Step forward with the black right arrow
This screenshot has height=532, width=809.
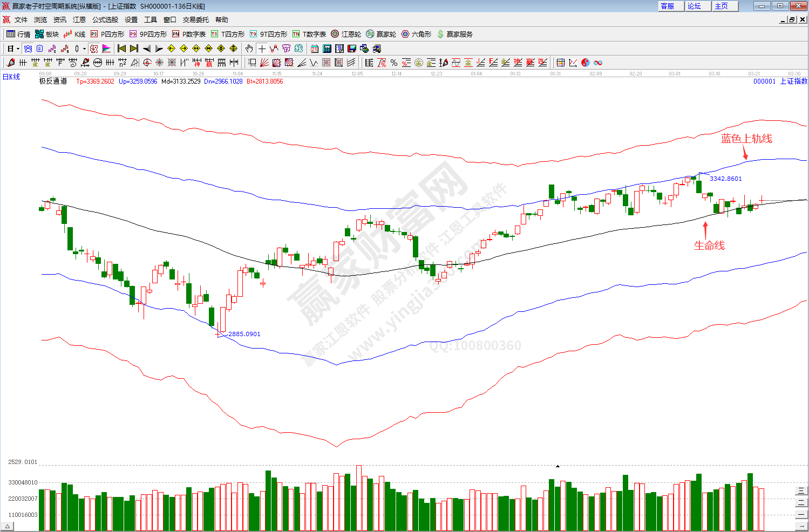[159, 49]
